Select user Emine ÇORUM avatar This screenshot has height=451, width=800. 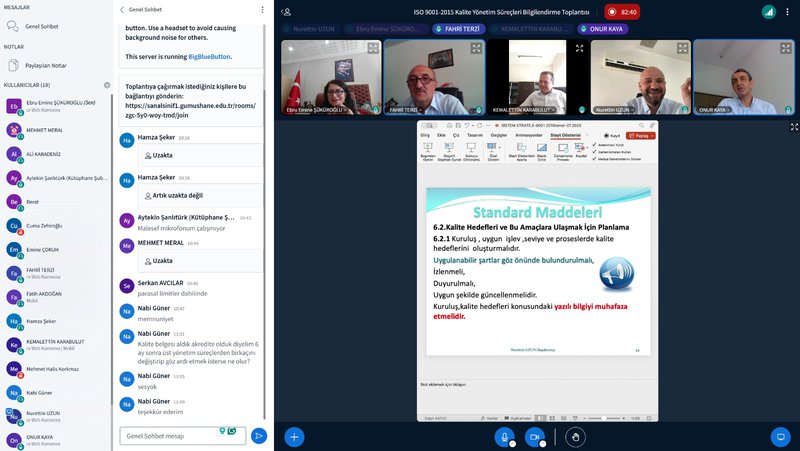(14, 249)
